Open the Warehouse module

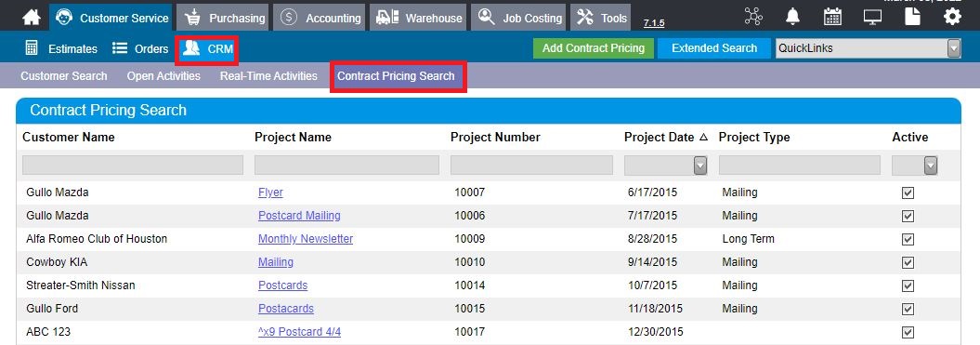tap(418, 18)
